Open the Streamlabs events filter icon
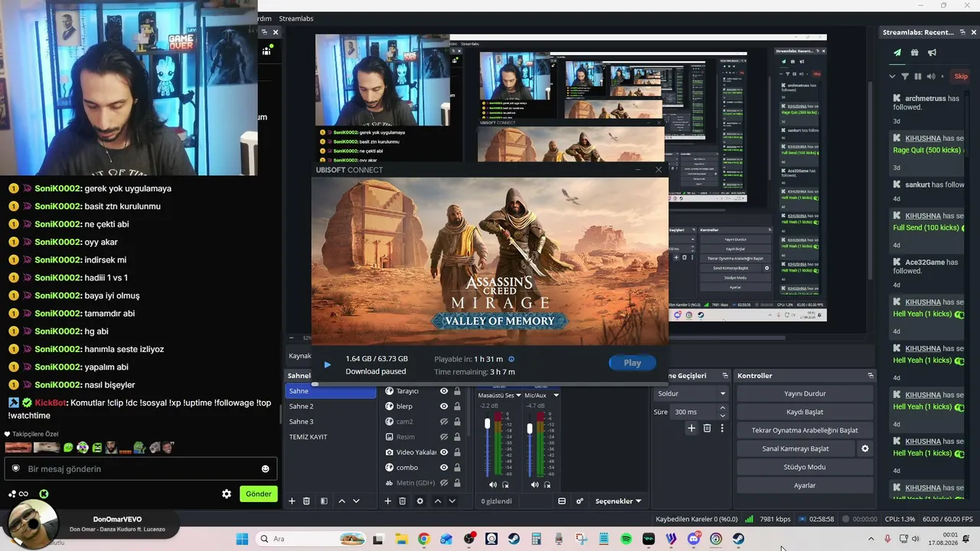Image resolution: width=980 pixels, height=551 pixels. point(905,77)
